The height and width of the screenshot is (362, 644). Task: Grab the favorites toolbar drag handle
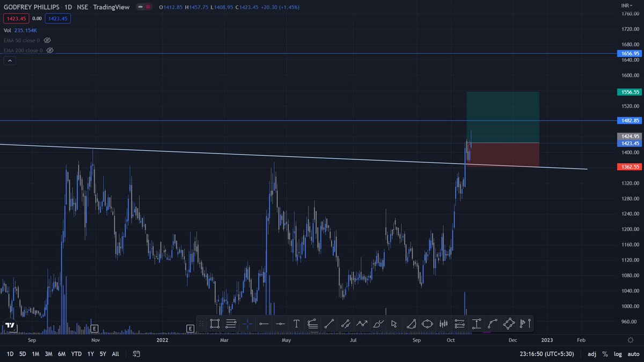201,323
